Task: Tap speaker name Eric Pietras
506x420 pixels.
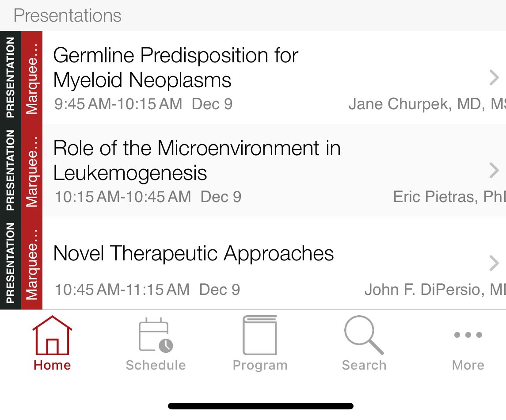Action: 449,197
